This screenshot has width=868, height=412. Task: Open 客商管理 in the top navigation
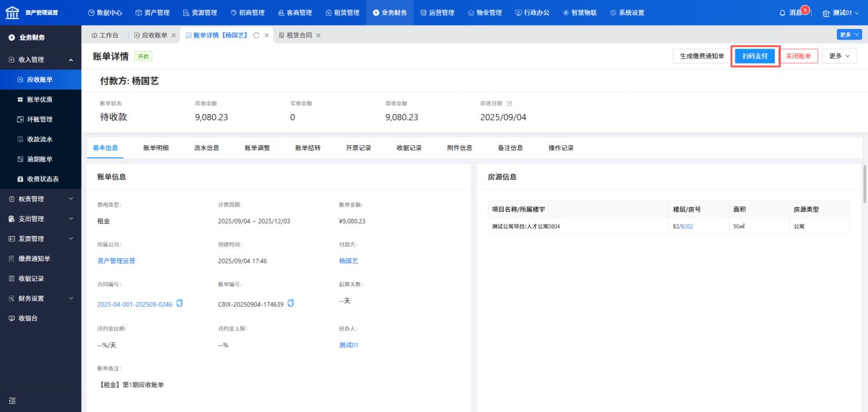point(295,13)
